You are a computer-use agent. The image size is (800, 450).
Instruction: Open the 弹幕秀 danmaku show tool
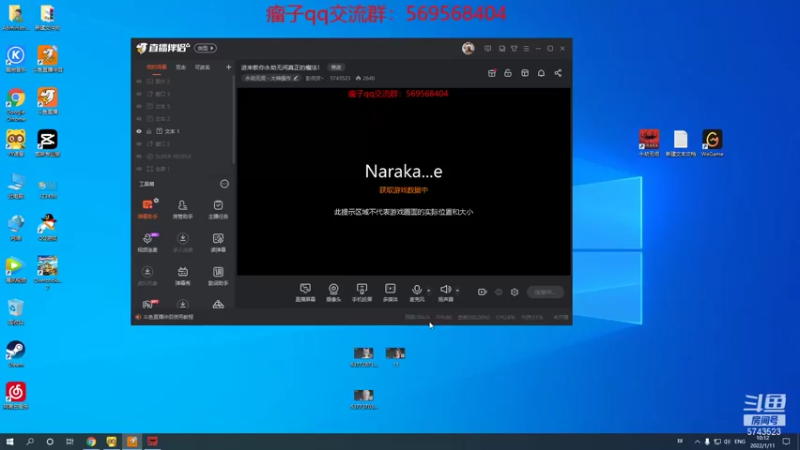coord(183,275)
